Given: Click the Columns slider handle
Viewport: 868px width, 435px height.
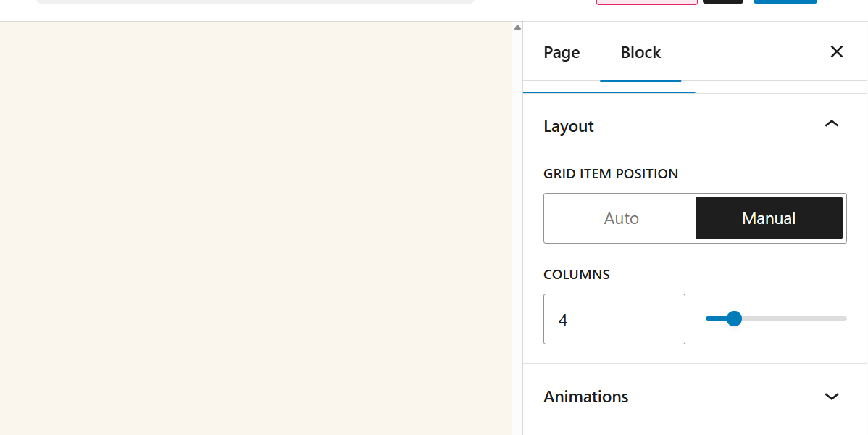Looking at the screenshot, I should coord(734,319).
